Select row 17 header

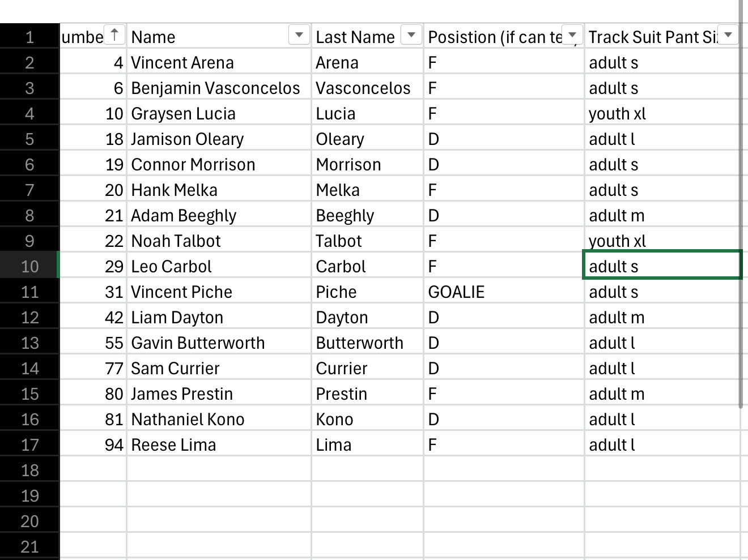coord(29,445)
